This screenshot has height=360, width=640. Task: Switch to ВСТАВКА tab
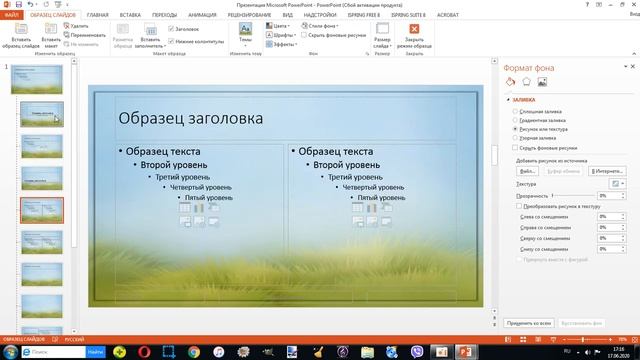[130, 15]
